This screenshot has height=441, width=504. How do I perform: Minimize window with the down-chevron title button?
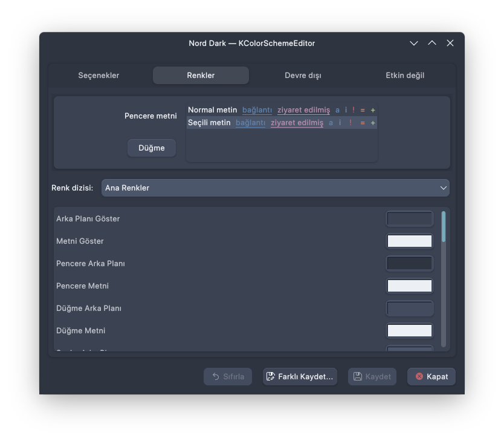[x=414, y=43]
